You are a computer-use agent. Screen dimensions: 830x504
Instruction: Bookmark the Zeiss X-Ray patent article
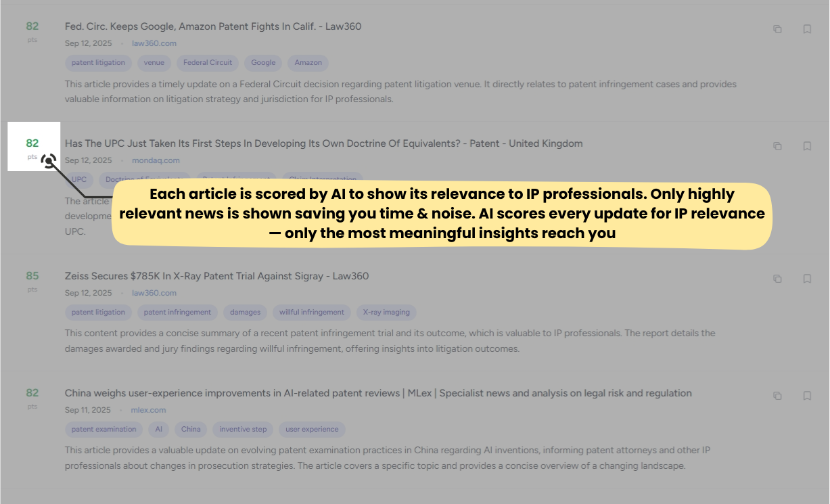[807, 279]
